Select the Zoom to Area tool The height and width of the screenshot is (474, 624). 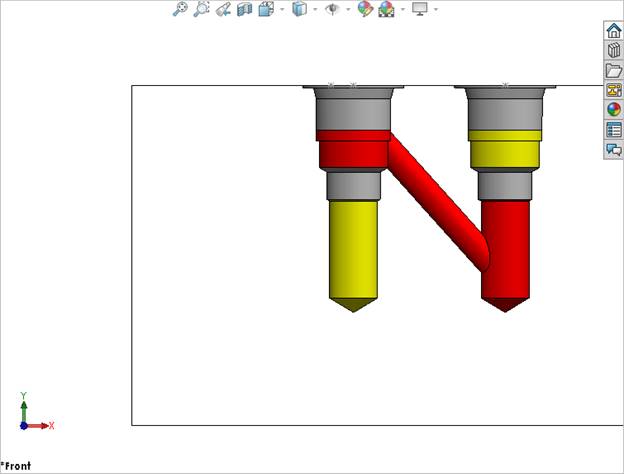201,9
